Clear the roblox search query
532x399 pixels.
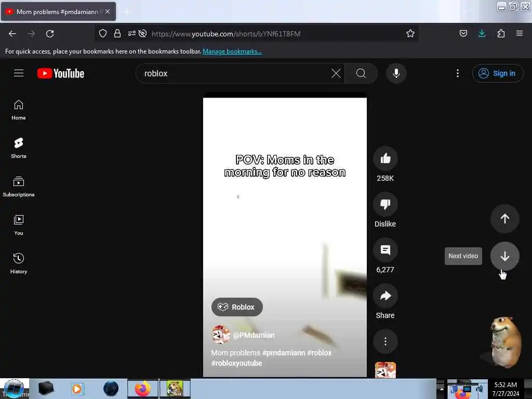click(x=336, y=73)
